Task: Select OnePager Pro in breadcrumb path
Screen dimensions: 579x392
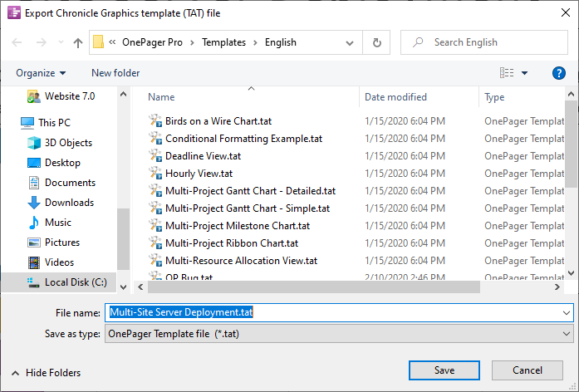Action: pos(152,42)
